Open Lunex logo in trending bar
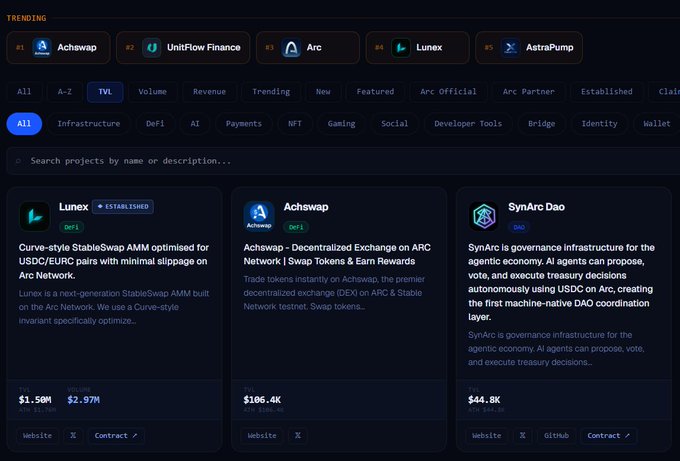The image size is (680, 461). [x=401, y=47]
